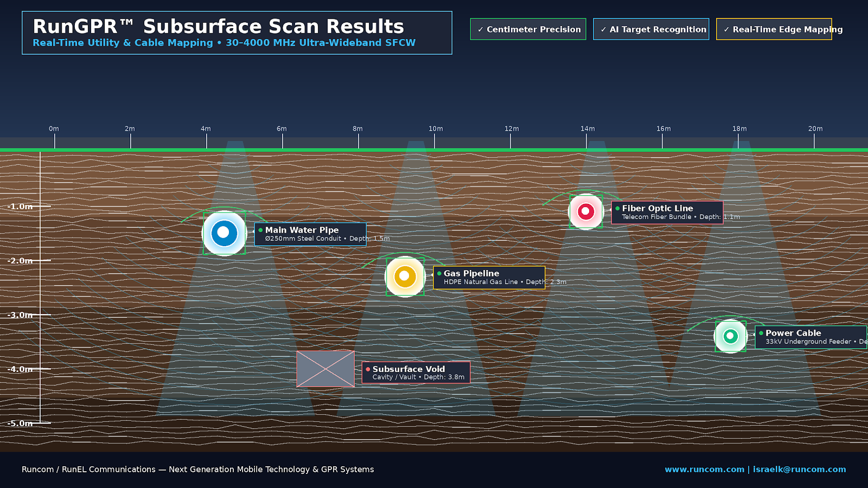Click the red Fiber Optic Line target marker
The image size is (868, 488).
tap(586, 211)
